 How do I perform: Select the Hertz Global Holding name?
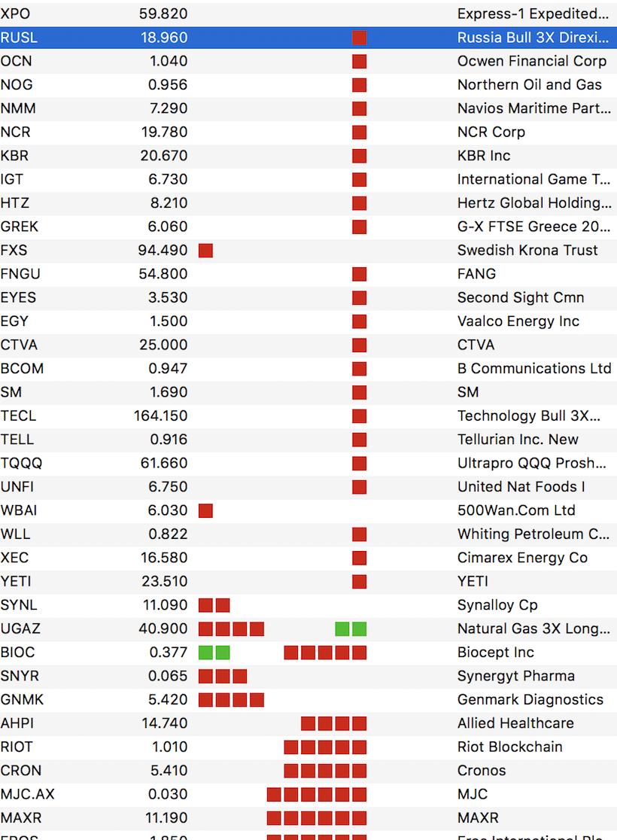point(533,203)
